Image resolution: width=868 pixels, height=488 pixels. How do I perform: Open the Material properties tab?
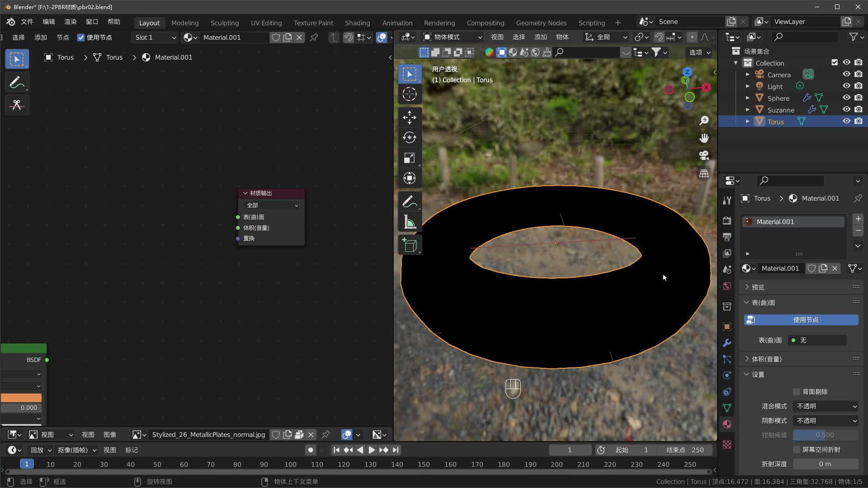pos(727,424)
